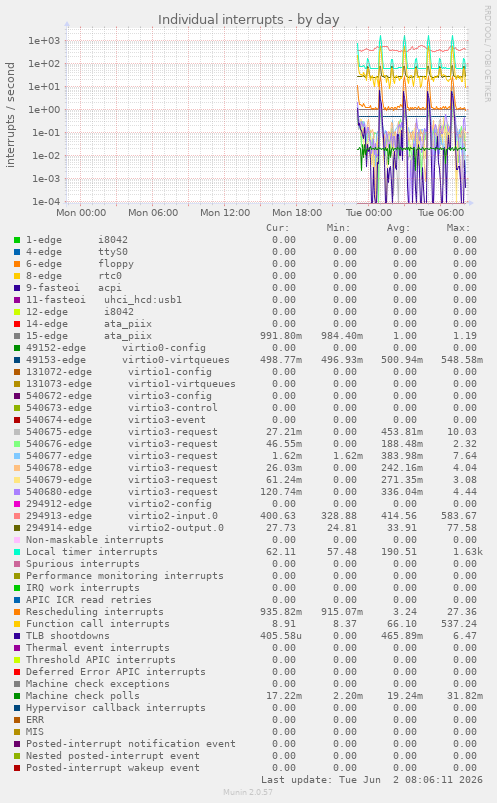Viewport: 497px width, 803px height.
Task: Click the red swatch for 14-edge ata_piix
Action: pyautogui.click(x=17, y=324)
